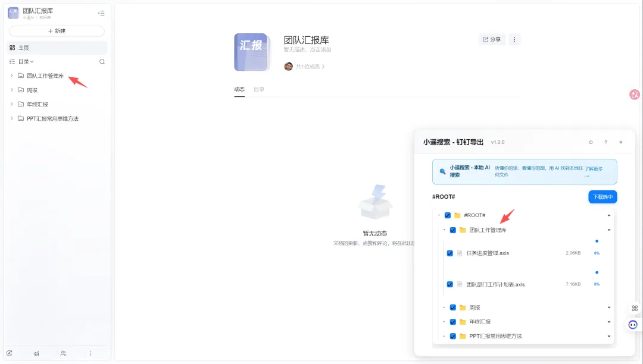Click the 2.06KB file size value
643x364 pixels.
click(x=573, y=253)
